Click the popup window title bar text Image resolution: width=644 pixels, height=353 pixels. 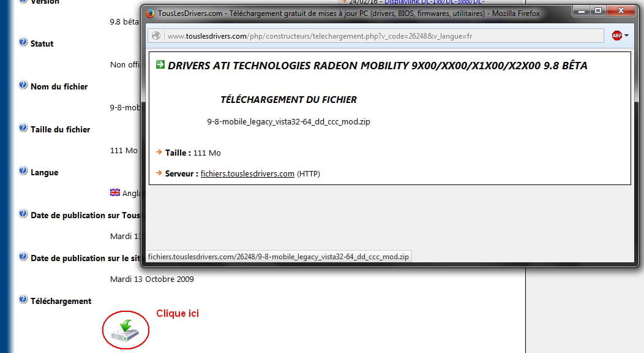coord(349,13)
